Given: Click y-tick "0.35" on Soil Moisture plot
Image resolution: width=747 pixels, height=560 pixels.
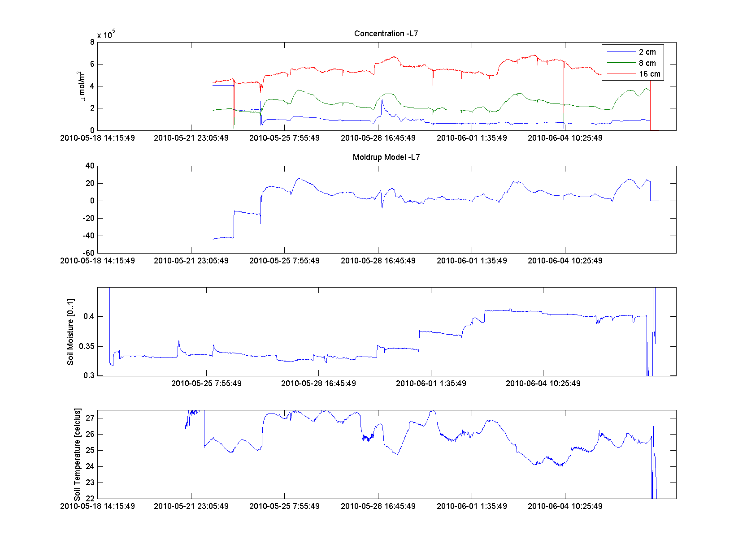Looking at the screenshot, I should (87, 346).
